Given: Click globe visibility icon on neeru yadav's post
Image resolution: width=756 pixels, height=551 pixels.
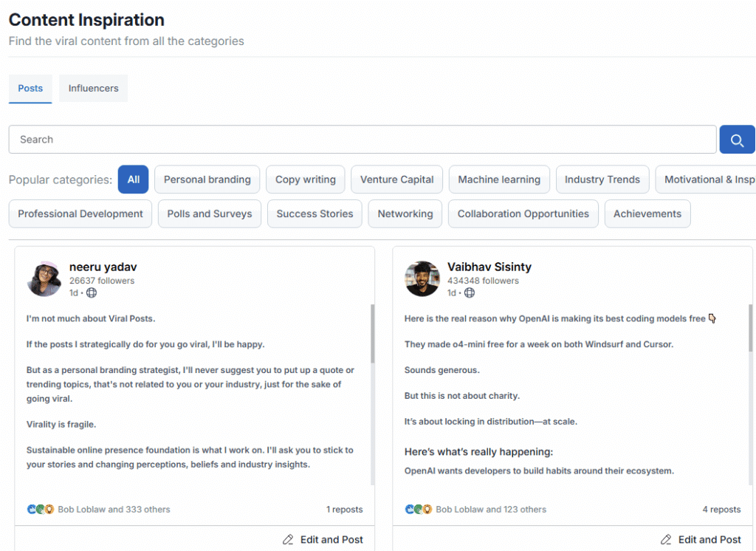Looking at the screenshot, I should coord(92,293).
